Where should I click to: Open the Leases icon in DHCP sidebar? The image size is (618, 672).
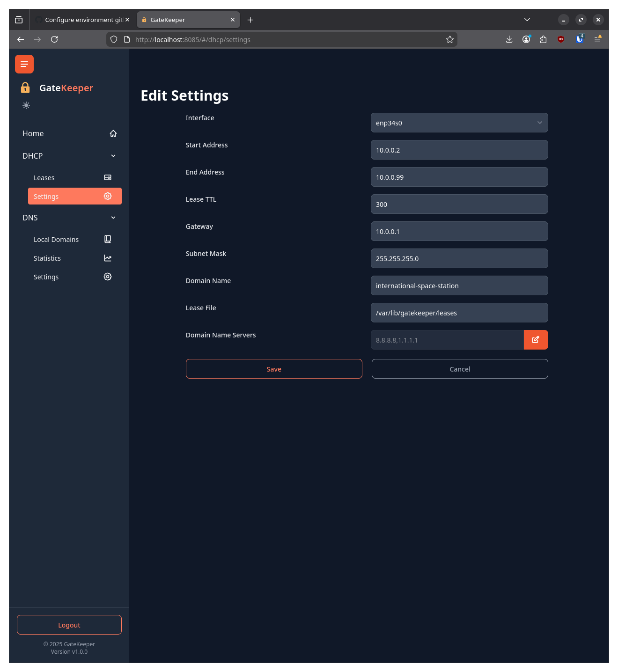point(107,177)
